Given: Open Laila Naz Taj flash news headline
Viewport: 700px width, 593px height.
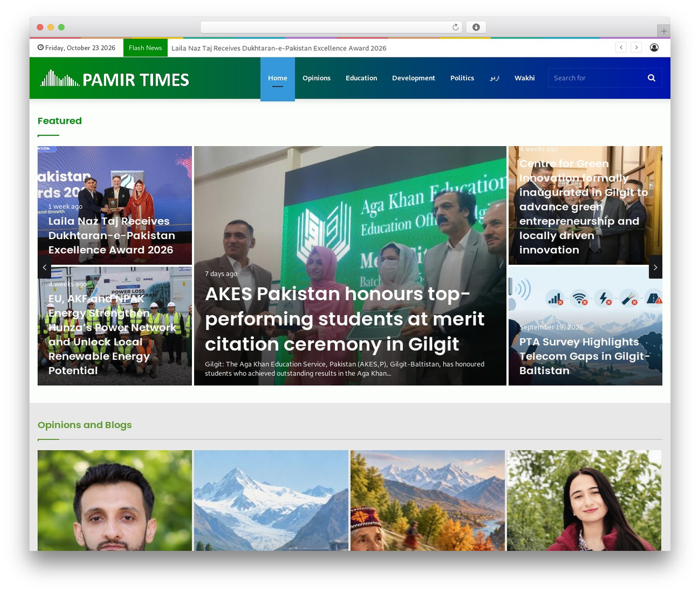Looking at the screenshot, I should [279, 48].
